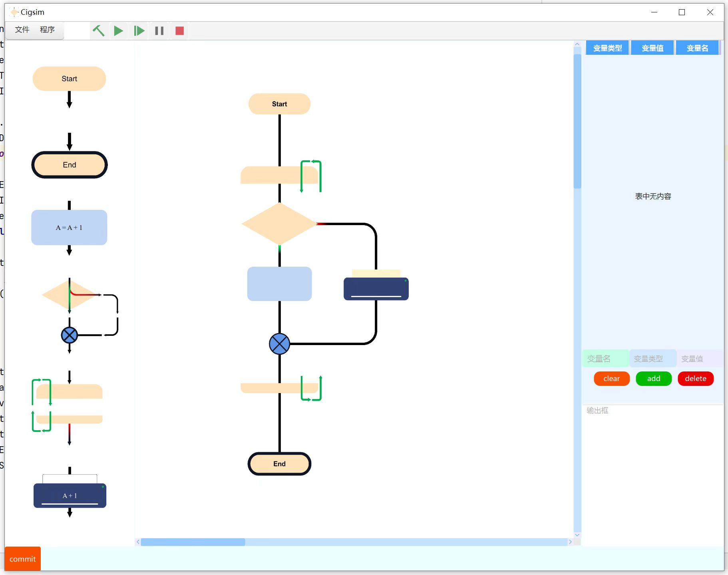Pause the simulation with pause icon
Image resolution: width=728 pixels, height=575 pixels.
(x=159, y=31)
